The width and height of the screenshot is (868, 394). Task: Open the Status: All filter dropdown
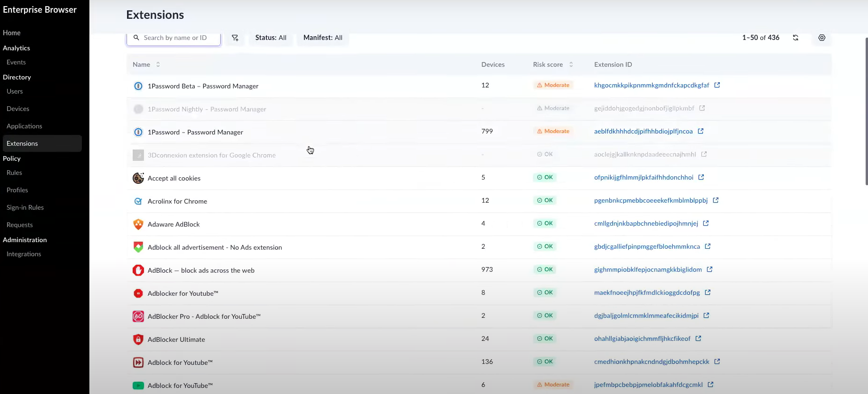click(x=271, y=38)
